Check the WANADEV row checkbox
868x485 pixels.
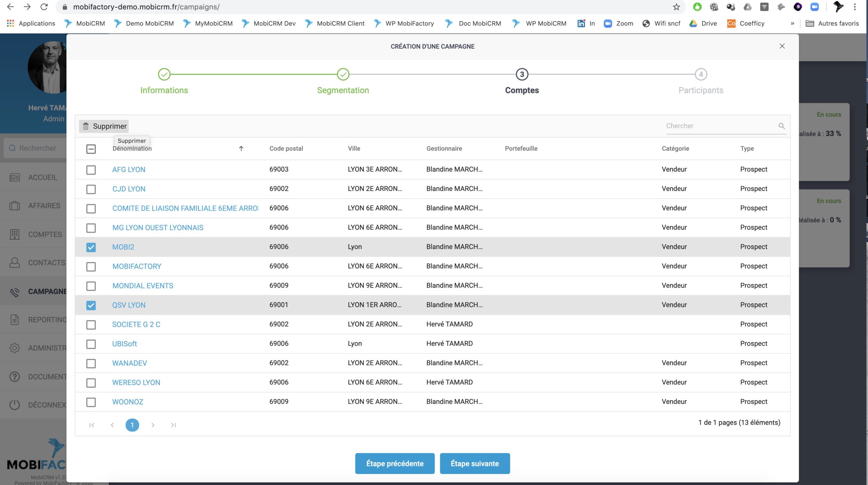point(91,363)
